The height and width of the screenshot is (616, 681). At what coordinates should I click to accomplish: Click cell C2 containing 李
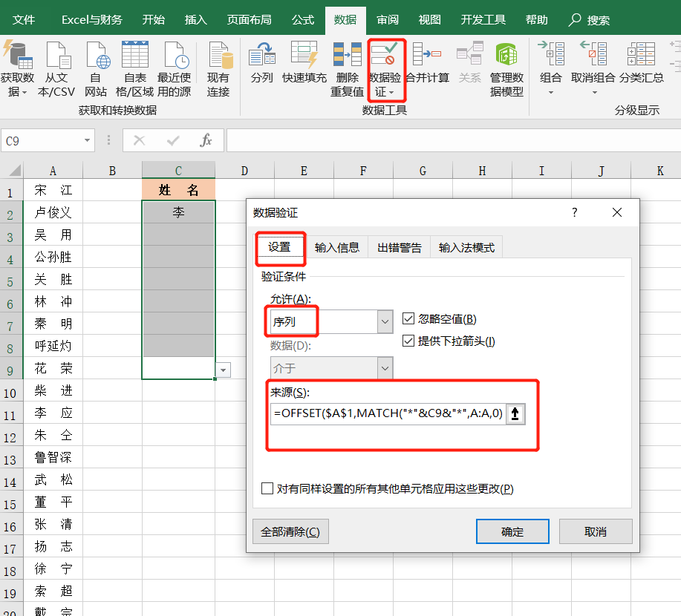click(178, 212)
